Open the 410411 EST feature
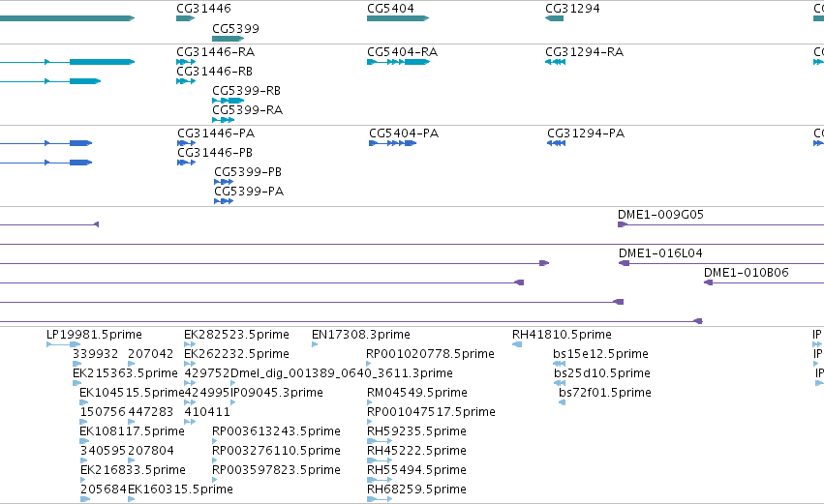Image resolution: width=824 pixels, height=504 pixels. pos(190,423)
